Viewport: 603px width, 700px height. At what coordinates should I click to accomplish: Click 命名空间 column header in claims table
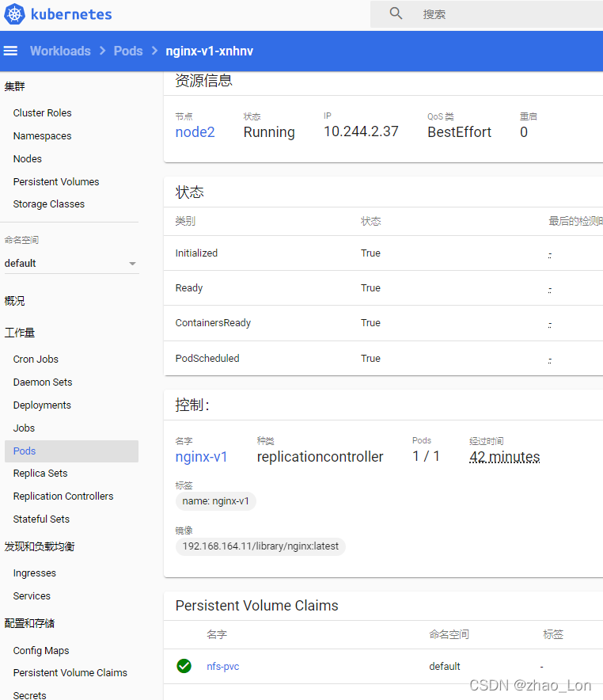(449, 634)
